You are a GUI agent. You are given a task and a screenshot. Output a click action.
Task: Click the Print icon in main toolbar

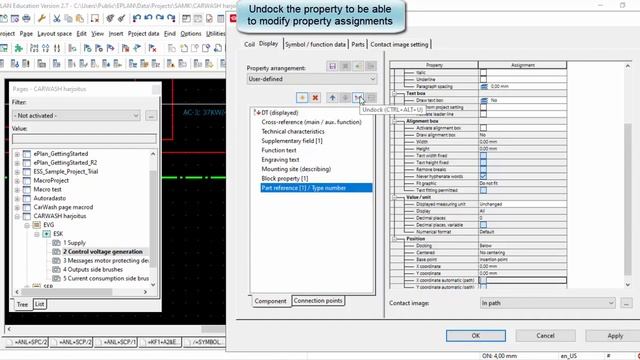click(x=27, y=18)
